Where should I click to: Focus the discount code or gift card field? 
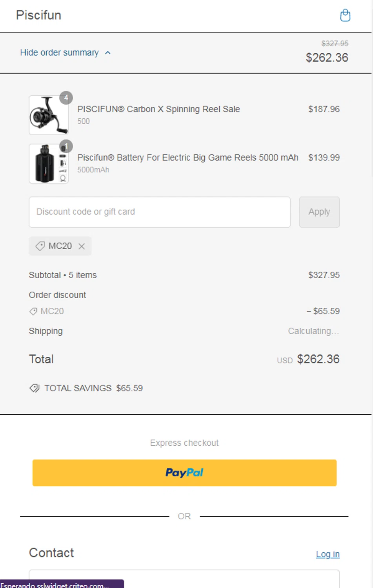(159, 212)
